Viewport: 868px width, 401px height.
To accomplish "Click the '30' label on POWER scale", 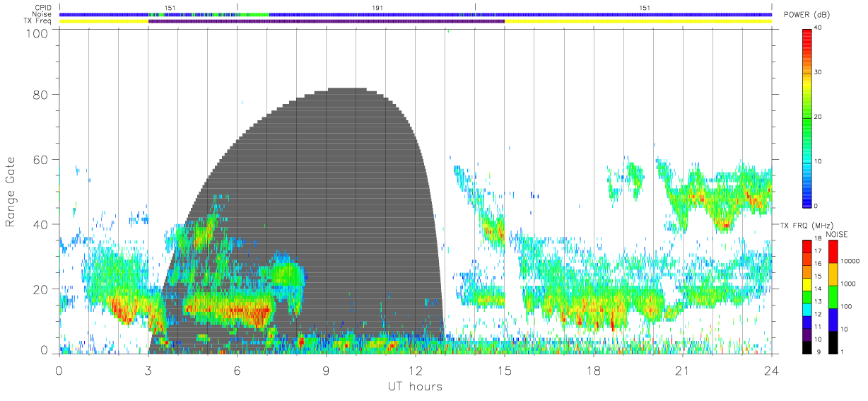I will coord(819,72).
